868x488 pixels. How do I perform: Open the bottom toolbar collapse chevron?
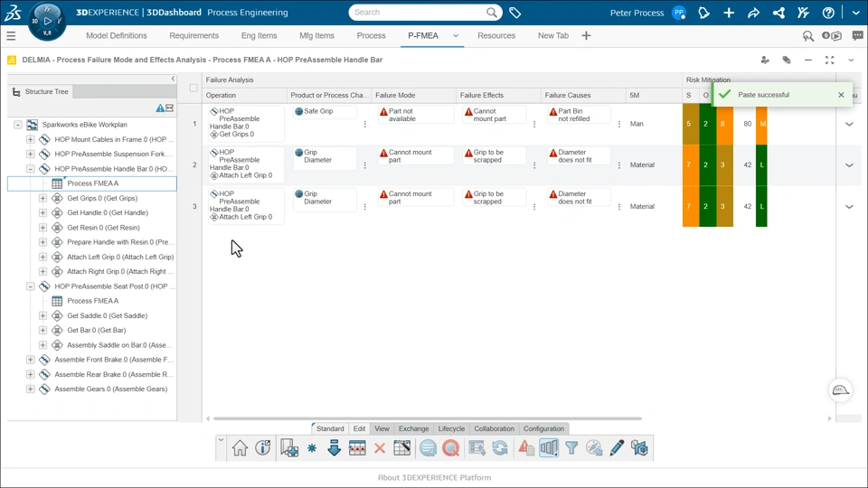(221, 440)
